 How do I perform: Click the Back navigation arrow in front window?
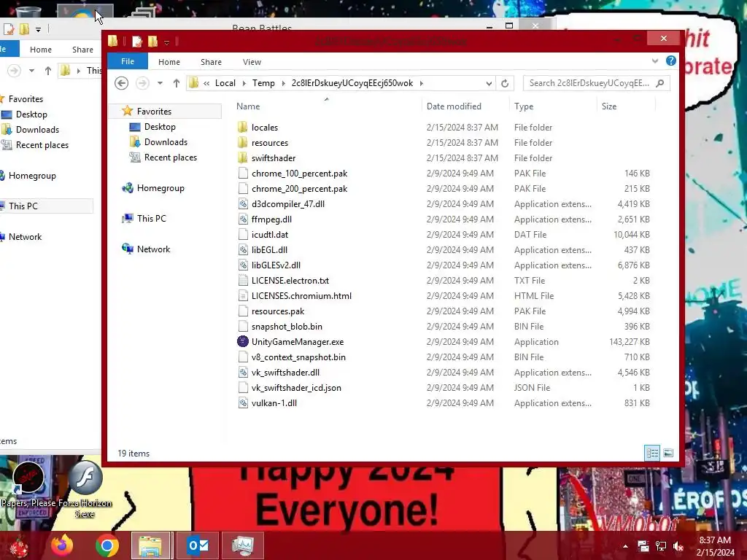click(122, 83)
